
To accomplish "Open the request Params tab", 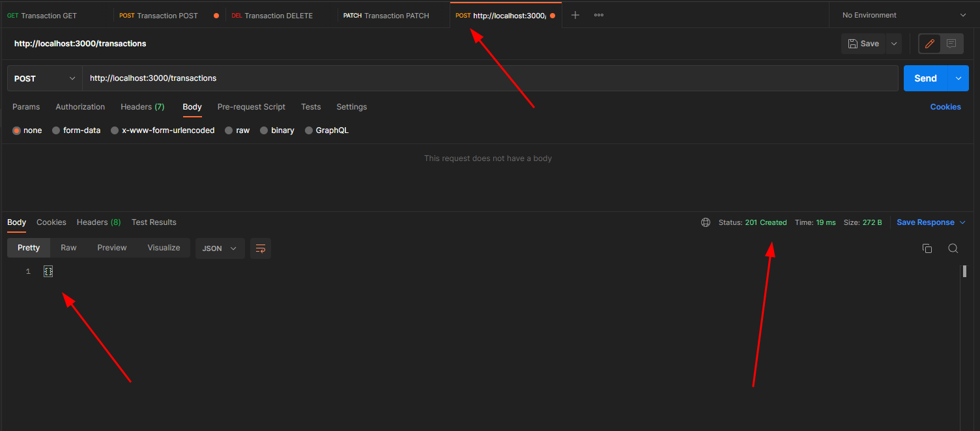I will pos(26,107).
